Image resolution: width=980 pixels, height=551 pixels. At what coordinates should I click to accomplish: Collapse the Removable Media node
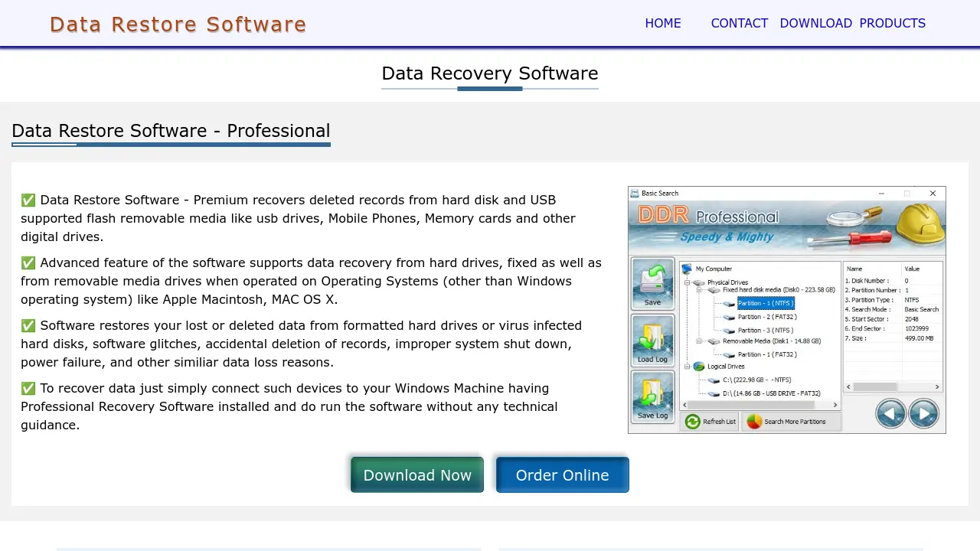click(699, 341)
